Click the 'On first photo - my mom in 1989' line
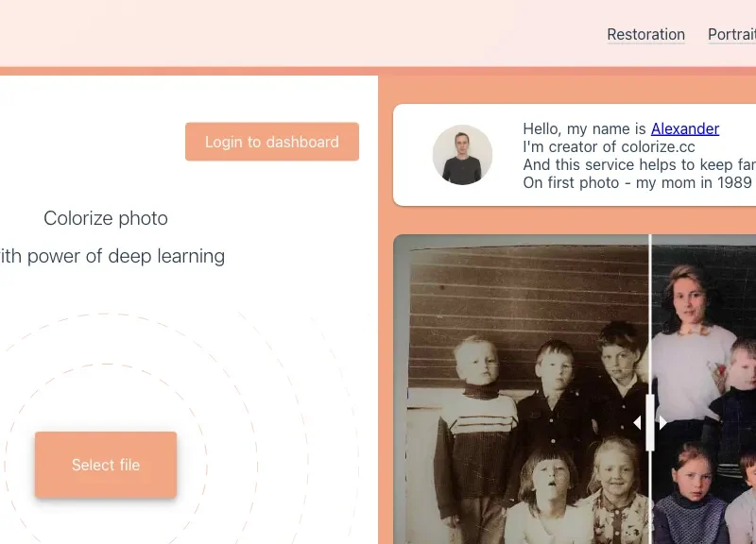756x544 pixels. [x=637, y=183]
